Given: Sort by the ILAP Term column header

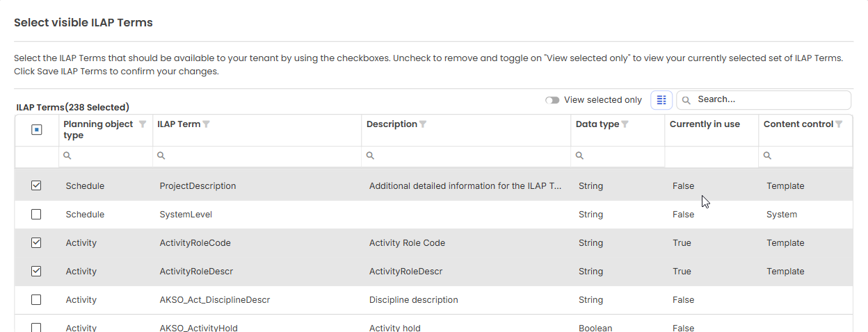Looking at the screenshot, I should (179, 124).
